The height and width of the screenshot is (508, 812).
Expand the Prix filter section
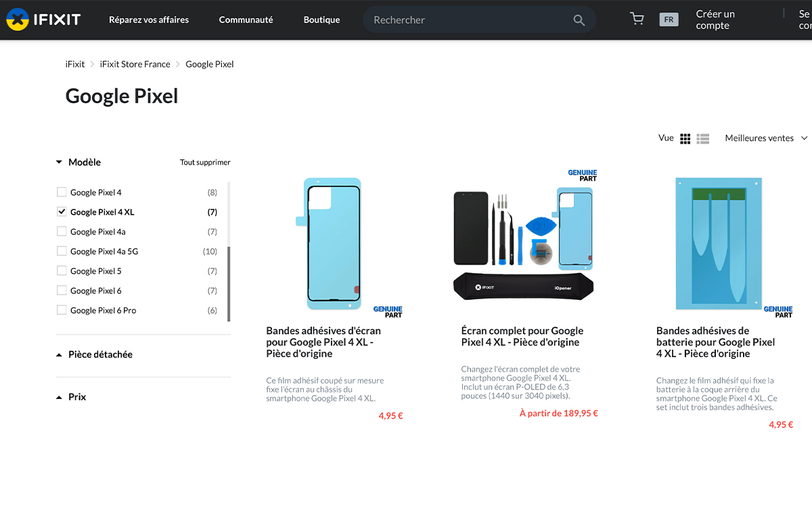point(71,397)
